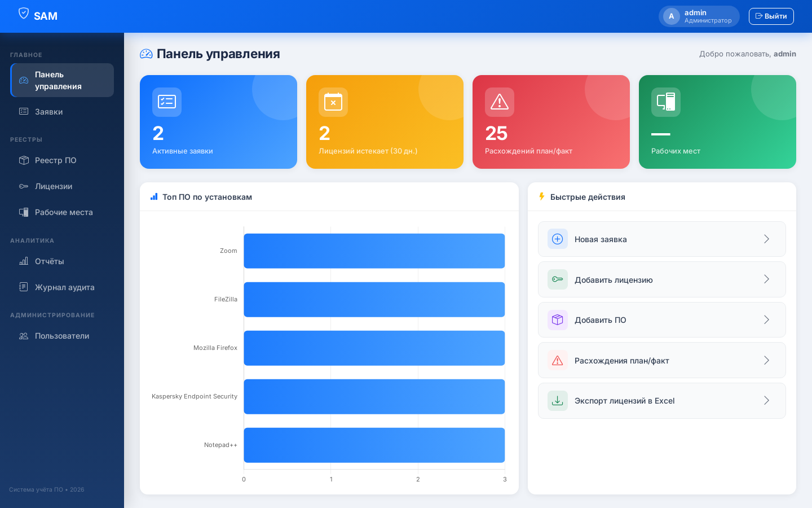Click the Kaspersky Endpoint Security axis label
This screenshot has height=508, width=812.
195,396
